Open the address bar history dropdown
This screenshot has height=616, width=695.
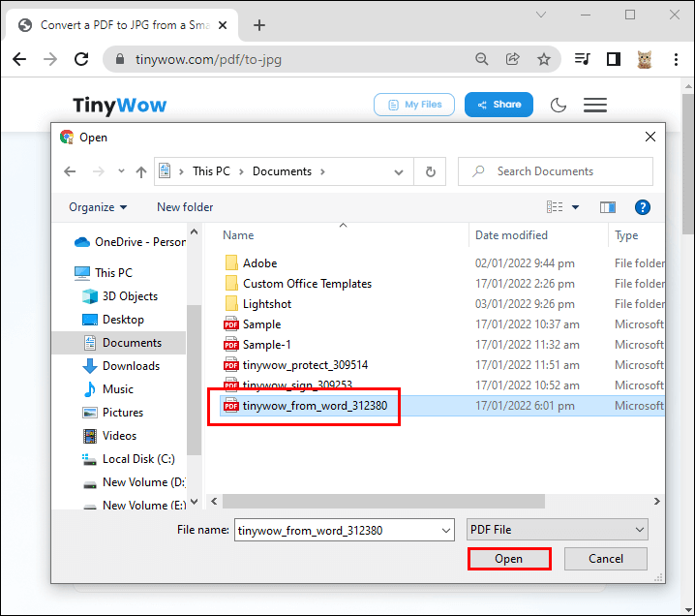pos(399,172)
